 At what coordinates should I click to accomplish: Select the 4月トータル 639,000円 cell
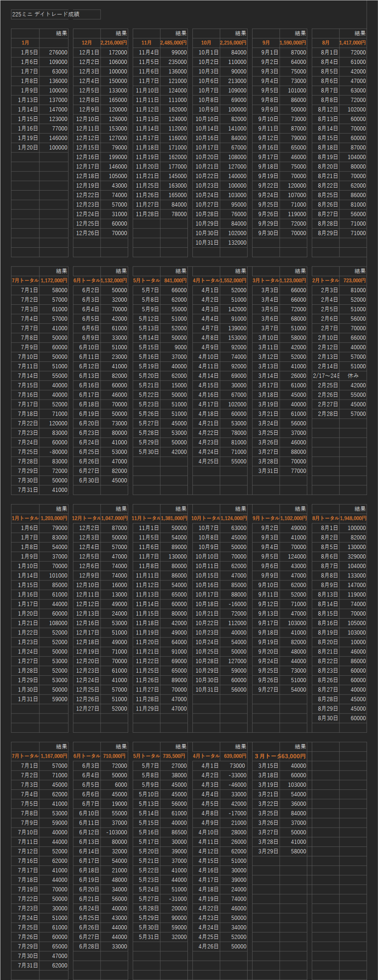(x=233, y=756)
